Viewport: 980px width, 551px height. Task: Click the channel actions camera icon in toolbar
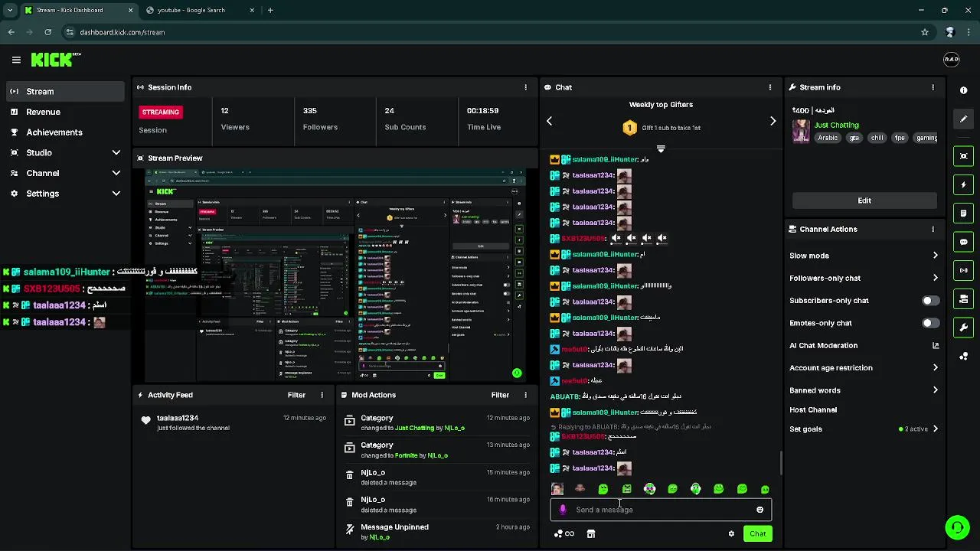pos(963,299)
